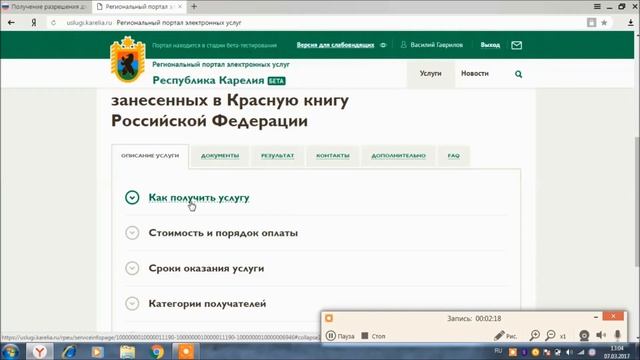The width and height of the screenshot is (640, 360).
Task: Click the chevron circle beside Сроки оказания услуги
Action: tap(132, 268)
